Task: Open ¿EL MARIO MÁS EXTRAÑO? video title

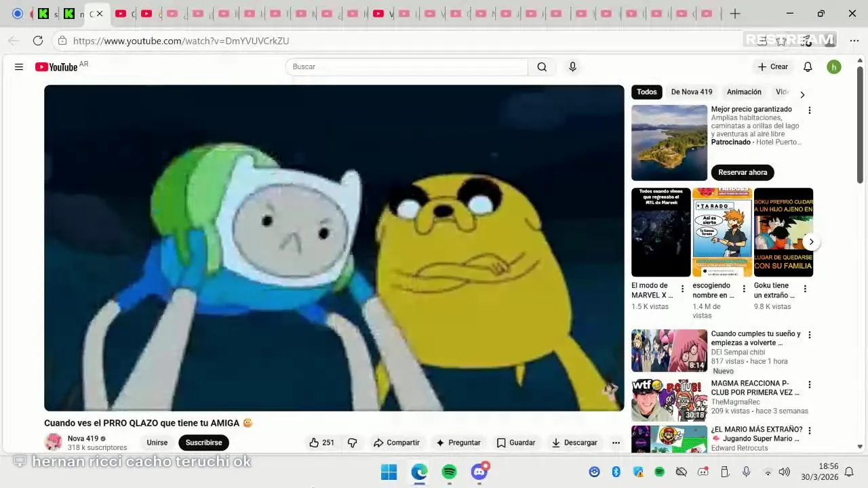Action: pos(757,434)
